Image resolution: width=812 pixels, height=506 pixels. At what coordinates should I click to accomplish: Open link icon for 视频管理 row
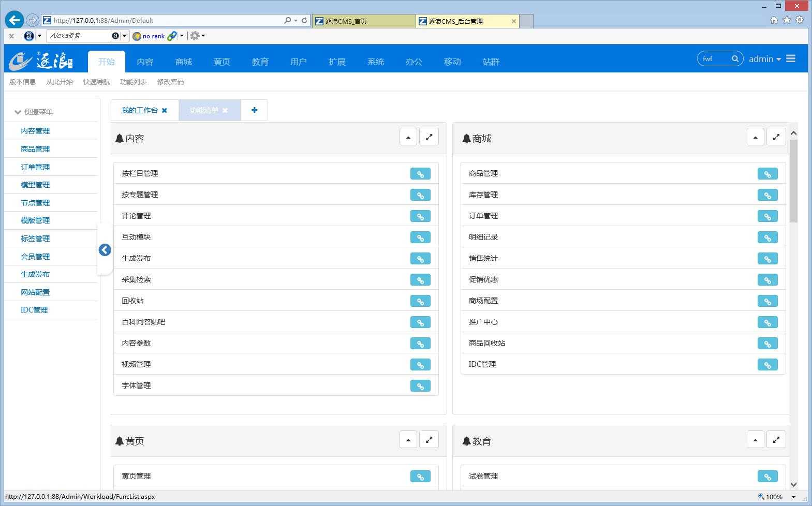pos(420,365)
